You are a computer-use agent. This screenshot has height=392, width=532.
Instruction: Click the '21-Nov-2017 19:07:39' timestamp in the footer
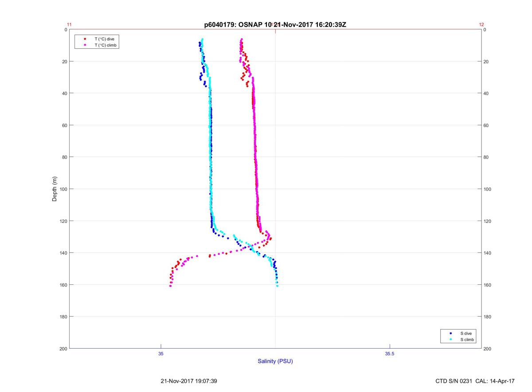(x=188, y=381)
